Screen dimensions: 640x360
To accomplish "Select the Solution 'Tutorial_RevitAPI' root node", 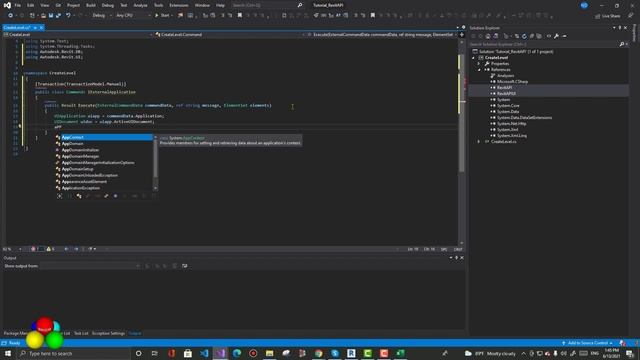I will pos(516,51).
